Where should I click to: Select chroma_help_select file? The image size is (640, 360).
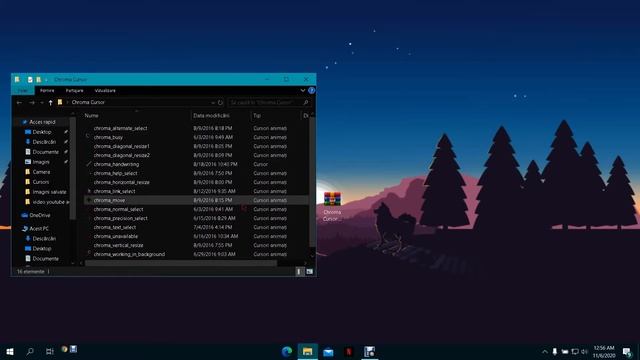coord(116,173)
